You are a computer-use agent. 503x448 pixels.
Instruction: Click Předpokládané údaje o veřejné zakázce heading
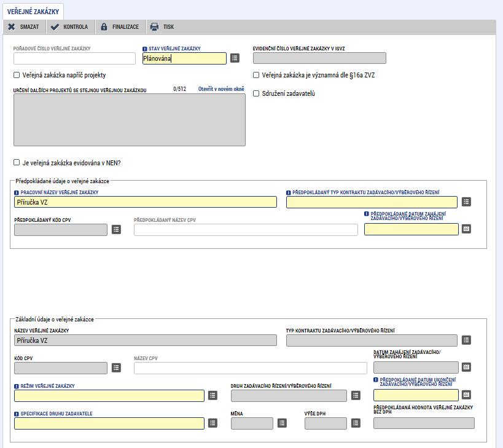click(x=62, y=181)
